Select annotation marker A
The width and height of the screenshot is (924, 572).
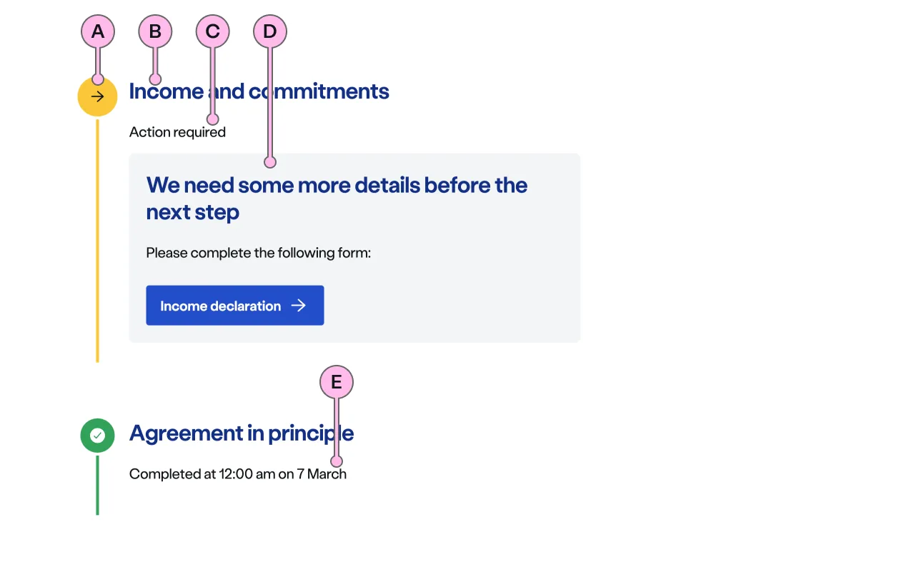[x=98, y=31]
